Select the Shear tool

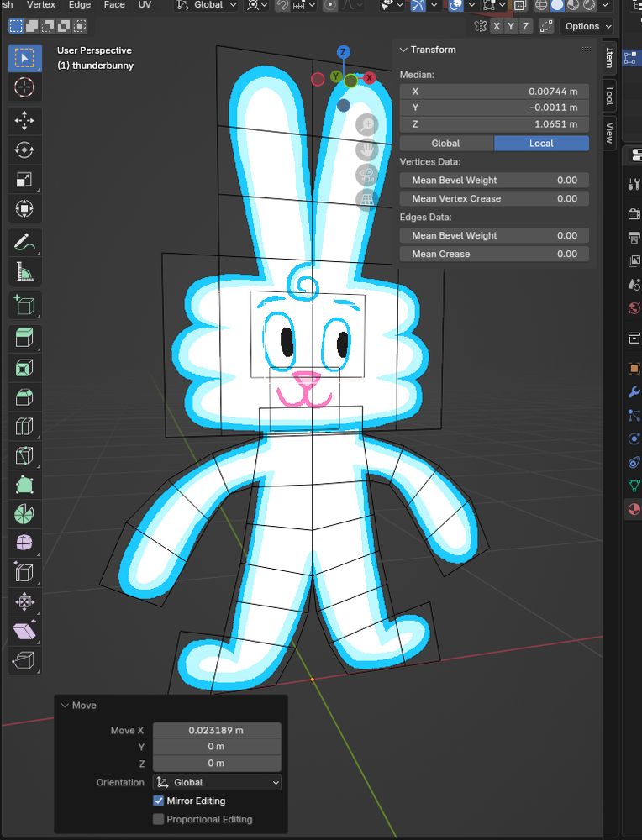24,631
